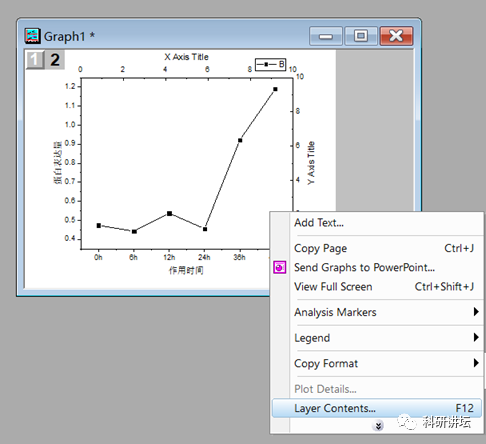486x444 pixels.
Task: Close the Graph1 window
Action: coord(396,36)
